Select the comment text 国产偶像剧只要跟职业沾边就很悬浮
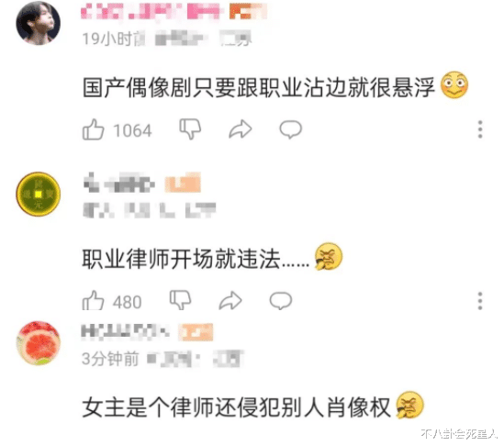The width and height of the screenshot is (504, 446). pos(259,87)
